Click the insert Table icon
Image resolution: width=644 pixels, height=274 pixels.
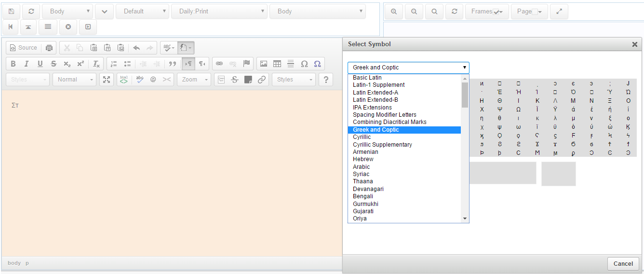point(277,64)
